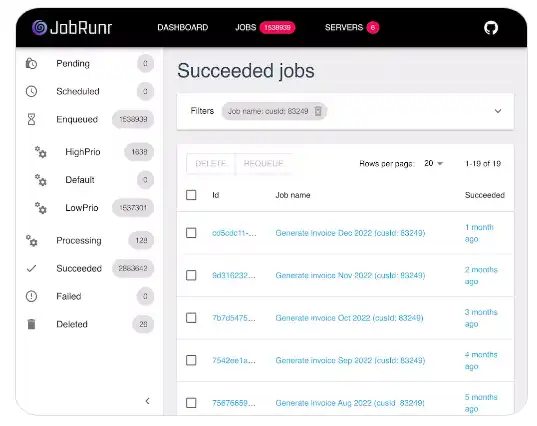537x426 pixels.
Task: Select Succeeded in the sidebar
Action: pyautogui.click(x=89, y=268)
